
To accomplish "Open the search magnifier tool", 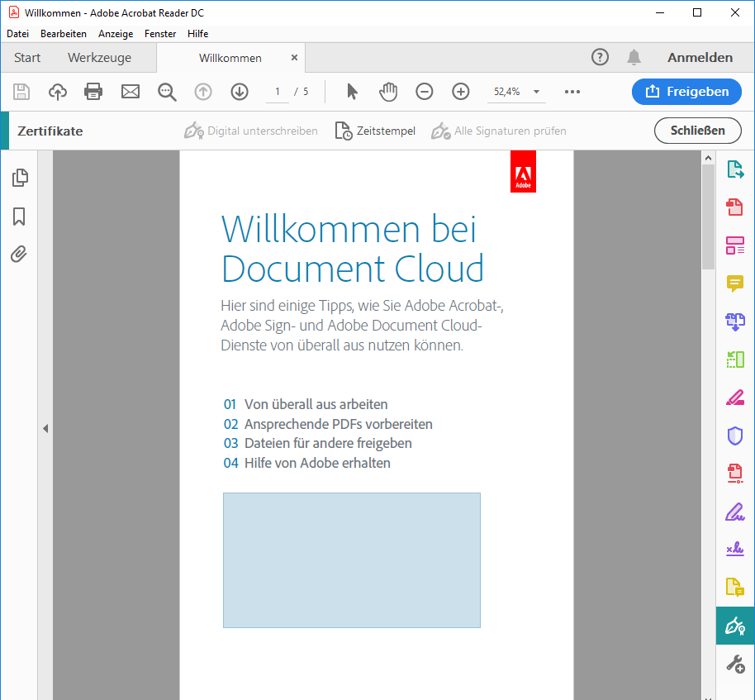I will pyautogui.click(x=168, y=92).
